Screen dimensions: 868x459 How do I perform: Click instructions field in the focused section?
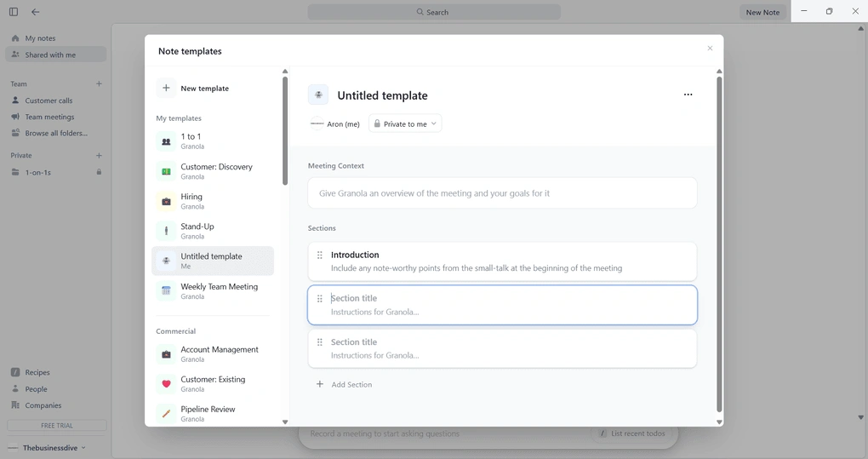(374, 312)
